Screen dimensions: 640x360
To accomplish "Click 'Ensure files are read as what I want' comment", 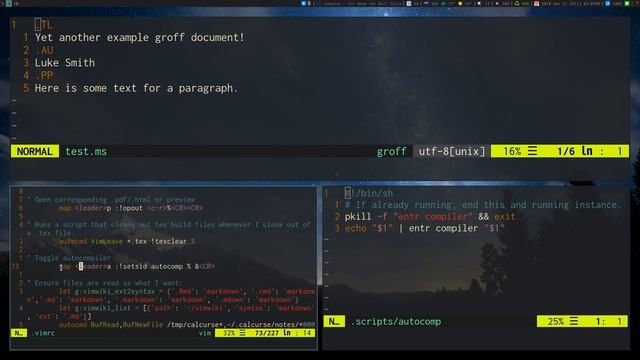I will coord(105,283).
